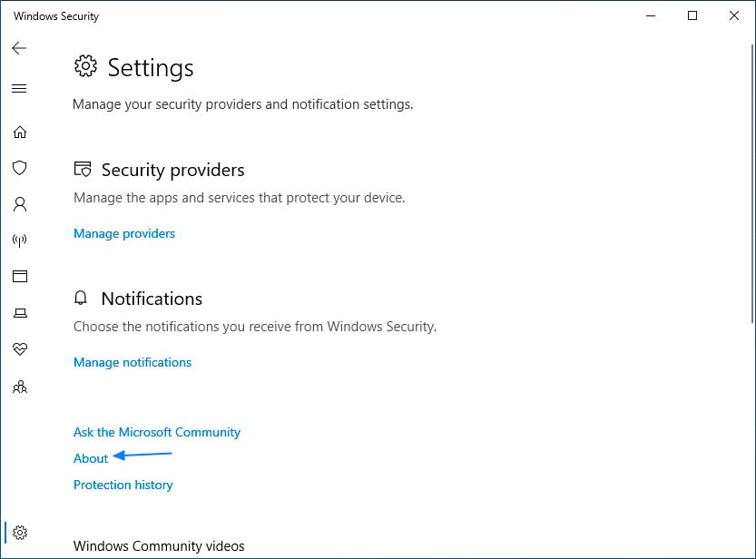Select Device performance & health heart icon

pyautogui.click(x=20, y=348)
